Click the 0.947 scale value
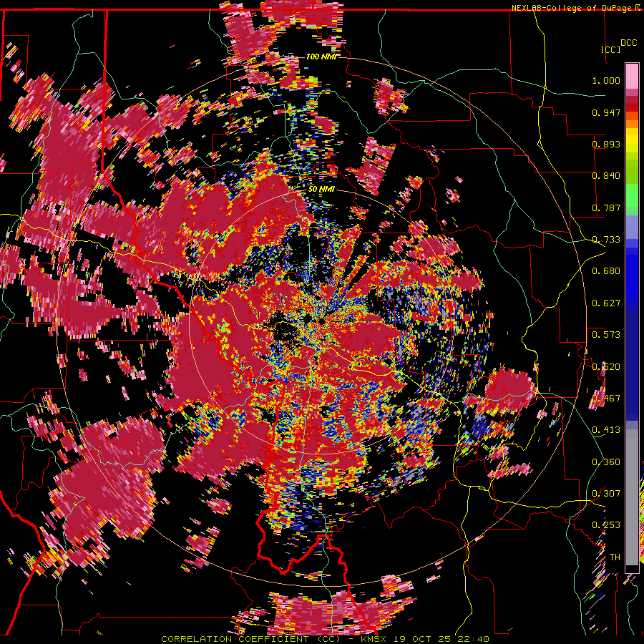The height and width of the screenshot is (644, 644). pos(606,112)
